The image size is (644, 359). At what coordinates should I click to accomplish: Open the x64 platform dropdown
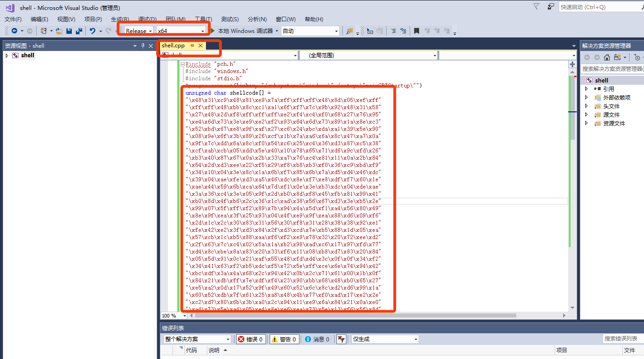coord(181,31)
